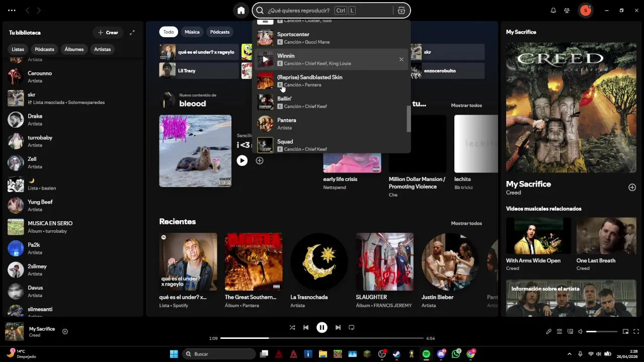Adjust the volume slider
644x362 pixels.
(602, 332)
